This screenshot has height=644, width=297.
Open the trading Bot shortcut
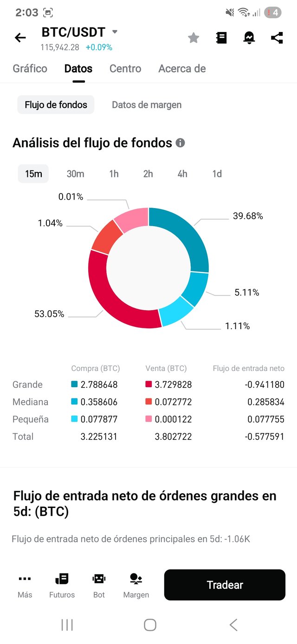pyautogui.click(x=99, y=585)
